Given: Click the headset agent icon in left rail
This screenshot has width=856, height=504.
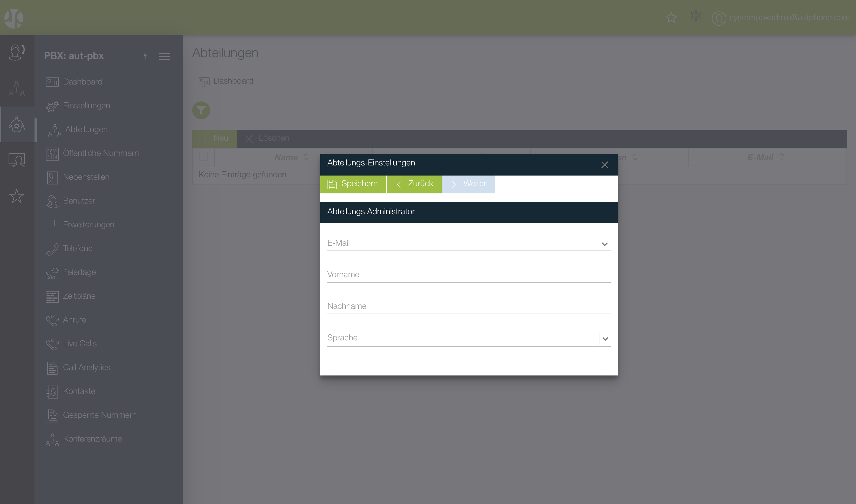Looking at the screenshot, I should (x=17, y=52).
